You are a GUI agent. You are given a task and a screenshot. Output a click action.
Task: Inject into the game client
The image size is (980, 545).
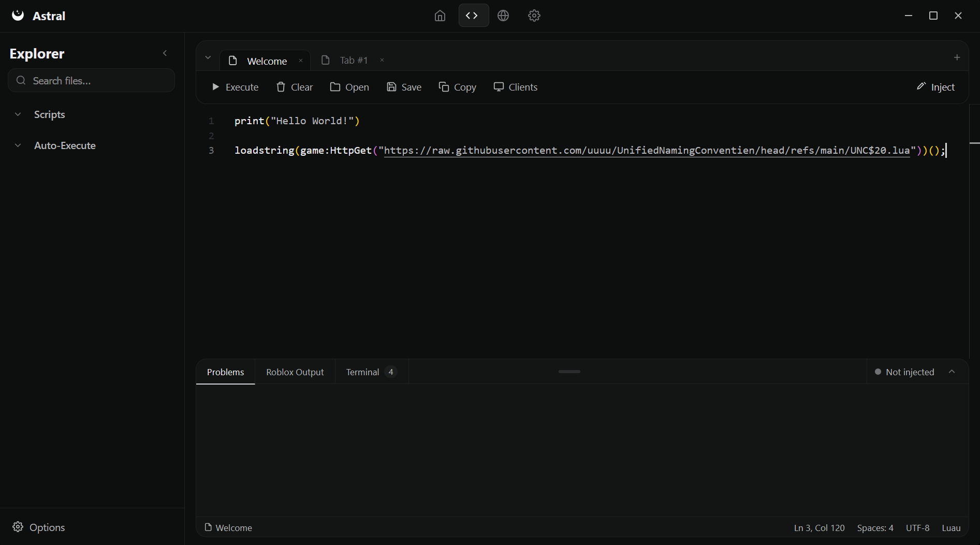[935, 87]
